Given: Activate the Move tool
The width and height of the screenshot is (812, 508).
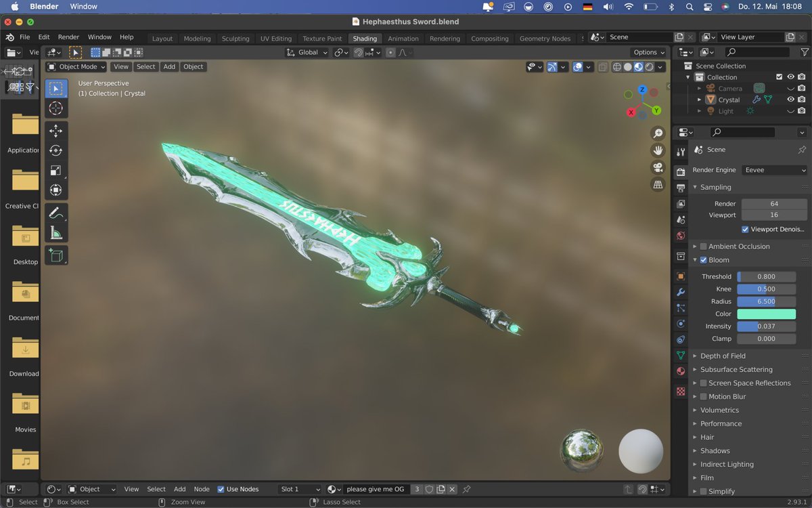Looking at the screenshot, I should point(56,131).
